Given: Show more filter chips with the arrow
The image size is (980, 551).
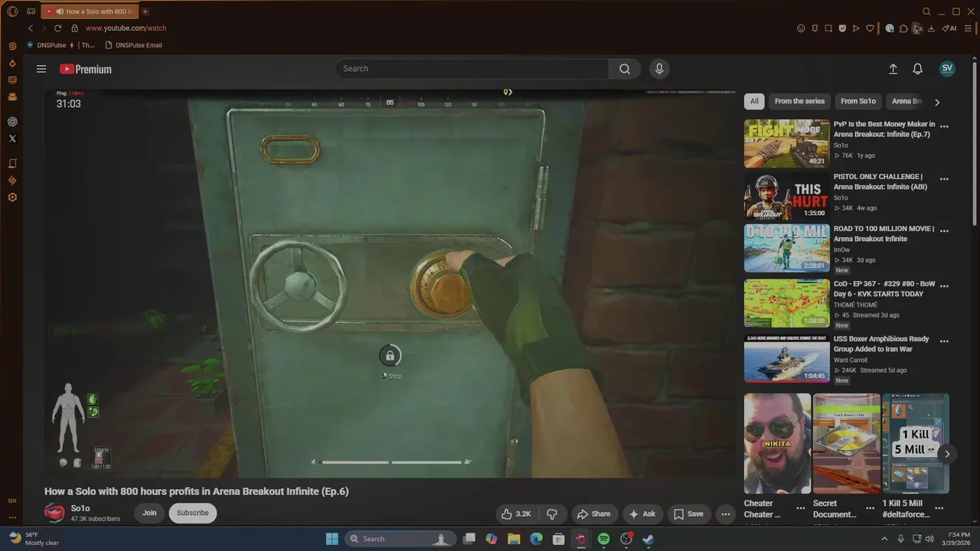Looking at the screenshot, I should point(937,102).
